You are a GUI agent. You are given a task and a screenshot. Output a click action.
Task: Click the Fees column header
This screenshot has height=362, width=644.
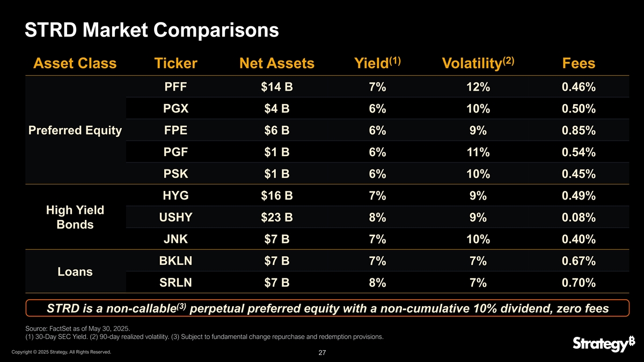coord(579,64)
